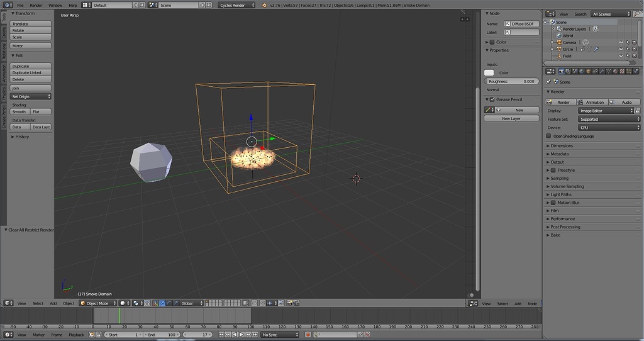This screenshot has height=341, width=644.
Task: Click the New Layer grease pencil button
Action: 511,118
